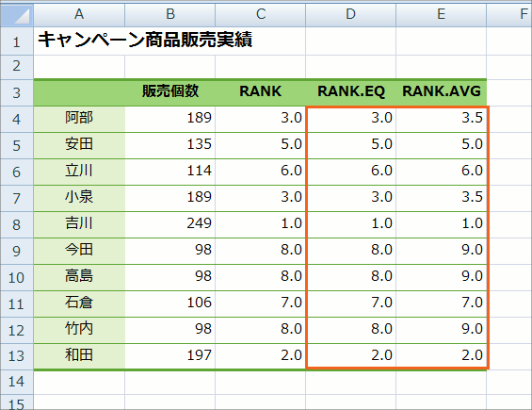Click RANK.AVG value for 安田

[x=441, y=145]
